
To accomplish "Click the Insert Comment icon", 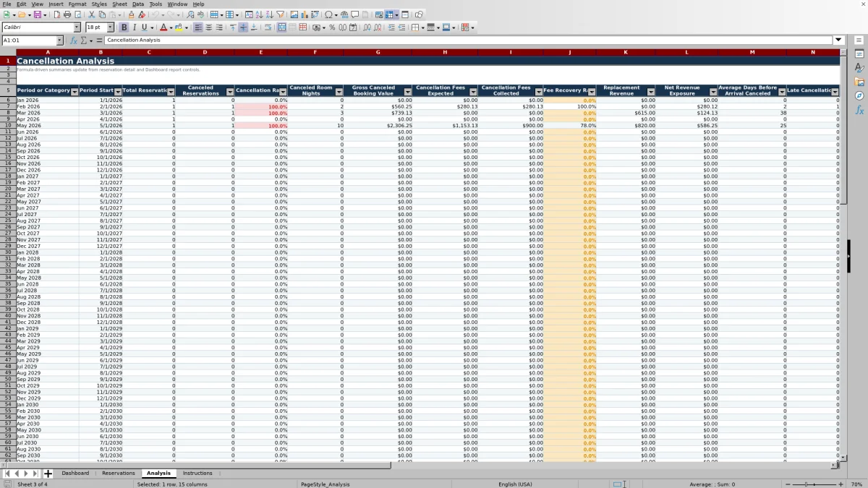I will point(355,14).
